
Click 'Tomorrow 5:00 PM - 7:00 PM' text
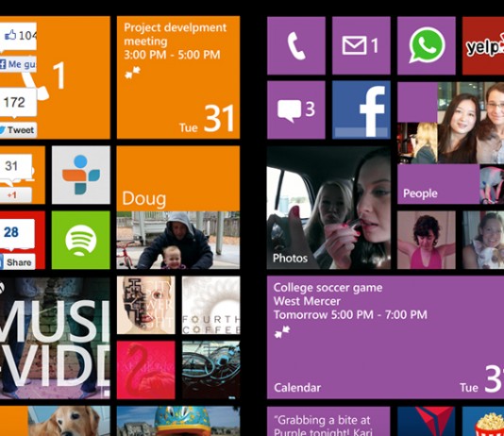(x=350, y=314)
